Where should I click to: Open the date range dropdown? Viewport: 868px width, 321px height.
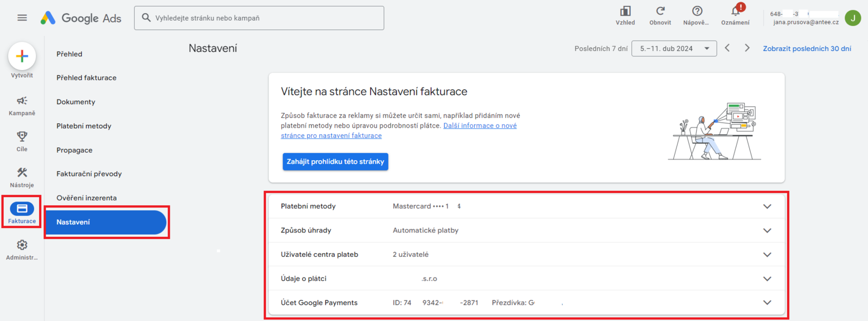point(674,48)
